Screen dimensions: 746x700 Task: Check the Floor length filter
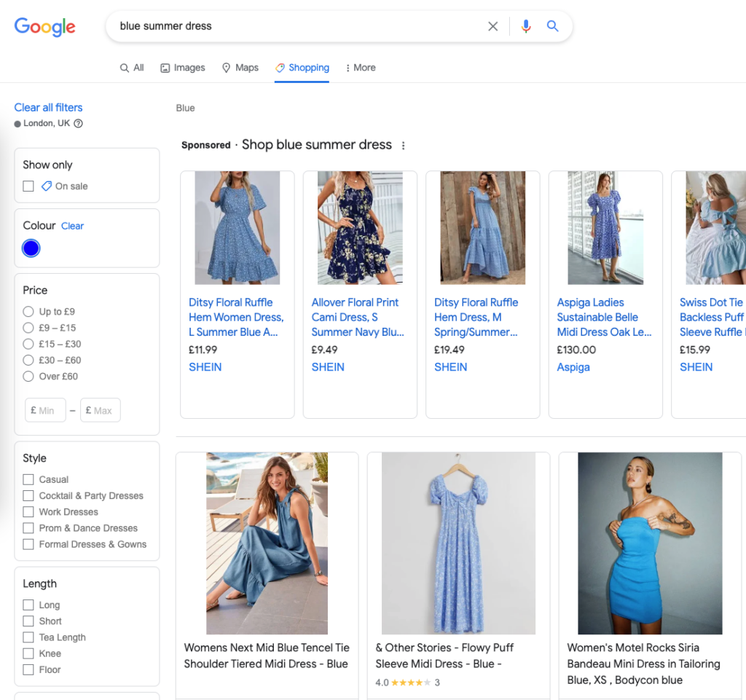coord(28,669)
